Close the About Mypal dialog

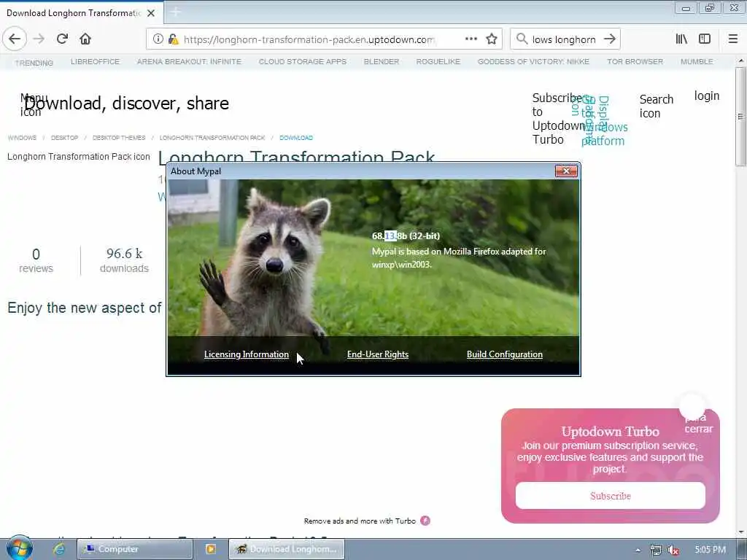click(x=566, y=171)
